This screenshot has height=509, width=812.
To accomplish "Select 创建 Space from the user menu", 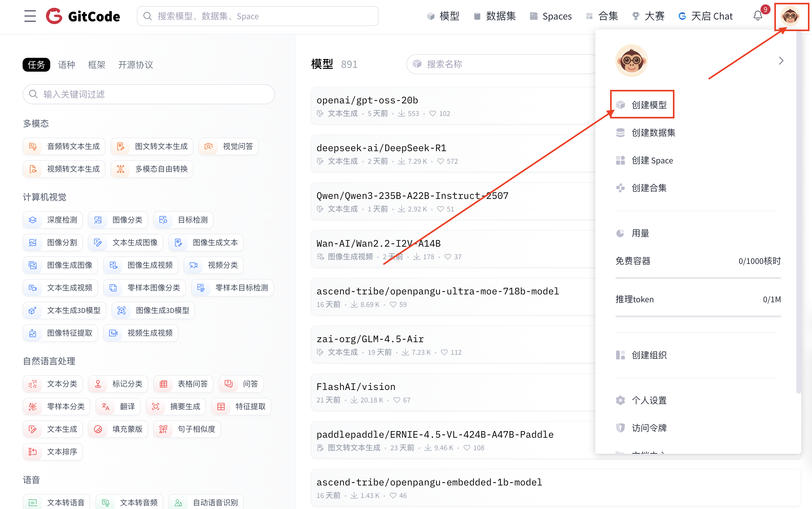I will click(x=644, y=160).
